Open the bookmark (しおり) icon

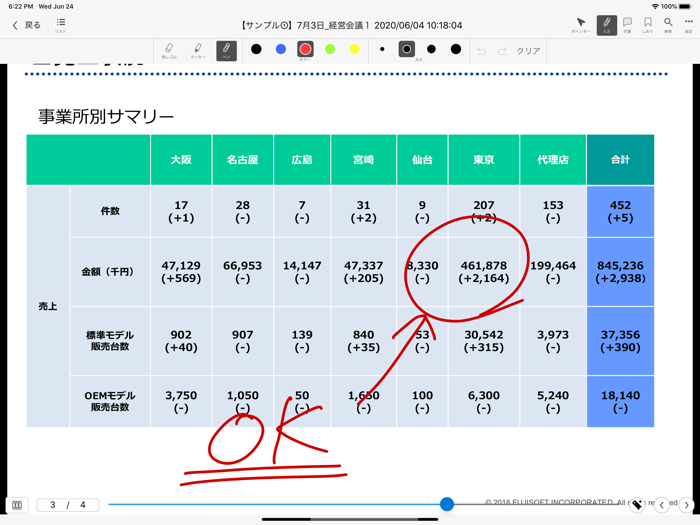pos(648,25)
